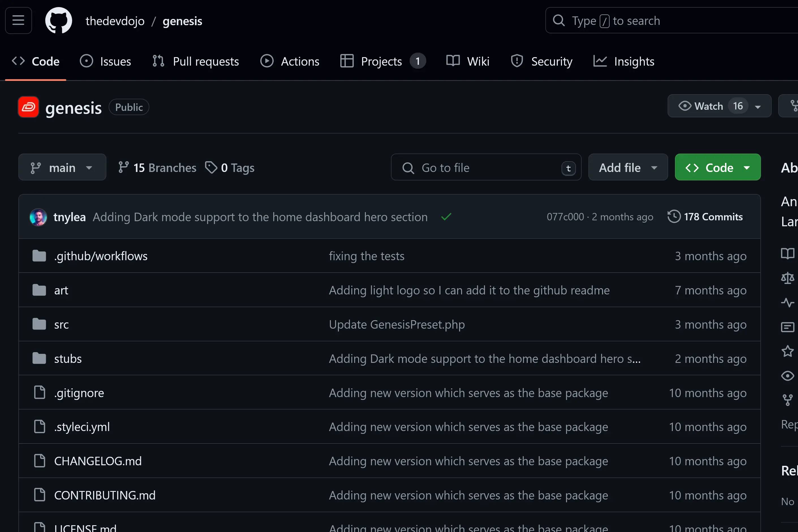Open the main branch selector dropdown
The image size is (798, 532).
pyautogui.click(x=63, y=168)
